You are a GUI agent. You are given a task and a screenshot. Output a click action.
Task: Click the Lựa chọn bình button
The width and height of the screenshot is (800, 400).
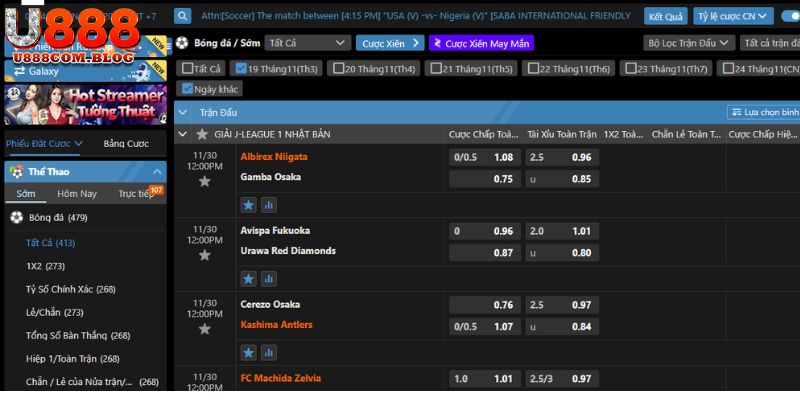763,112
